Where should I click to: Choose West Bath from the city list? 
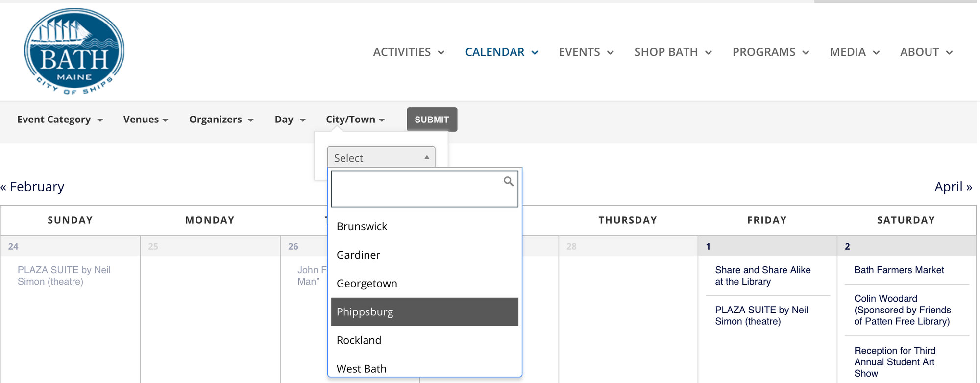click(x=425, y=368)
